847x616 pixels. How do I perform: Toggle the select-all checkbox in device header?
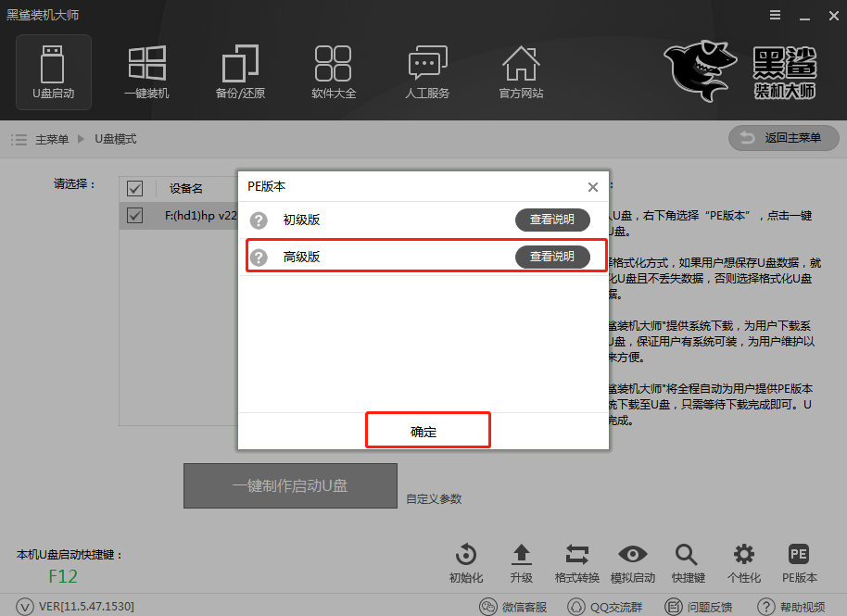134,188
